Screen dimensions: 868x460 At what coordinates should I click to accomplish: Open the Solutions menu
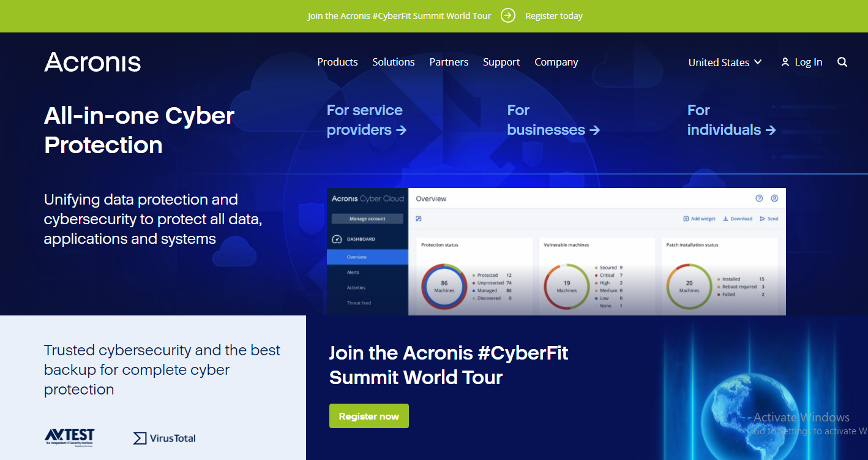coord(394,62)
